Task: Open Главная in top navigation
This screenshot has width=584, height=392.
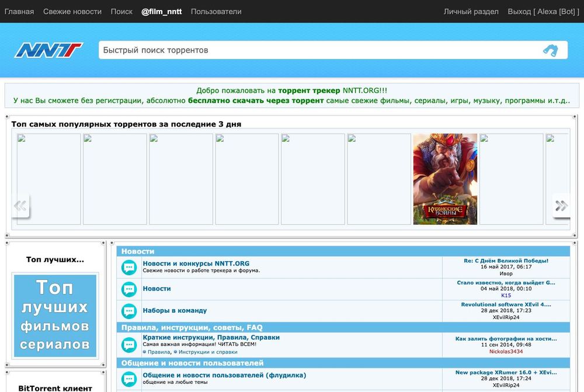Action: pyautogui.click(x=19, y=12)
